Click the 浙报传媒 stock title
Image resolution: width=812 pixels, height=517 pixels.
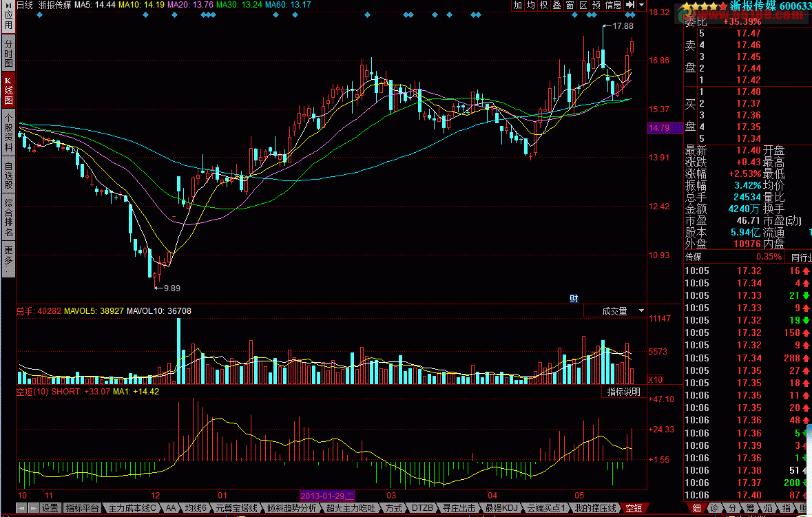pyautogui.click(x=753, y=6)
